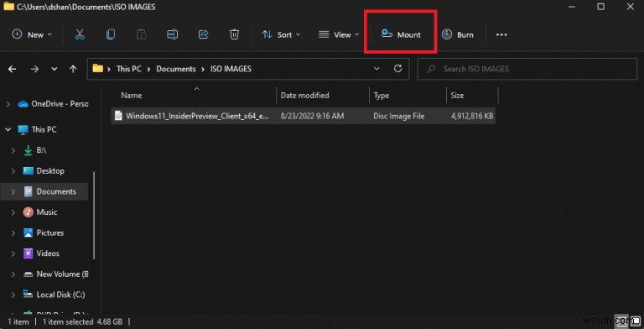Expand address bar history dropdown
644x329 pixels.
point(377,69)
